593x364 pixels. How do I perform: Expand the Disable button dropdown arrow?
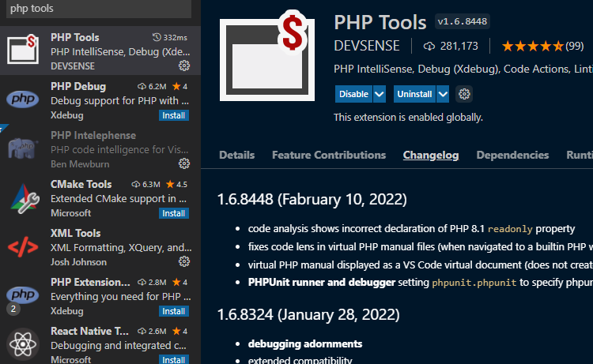[380, 94]
